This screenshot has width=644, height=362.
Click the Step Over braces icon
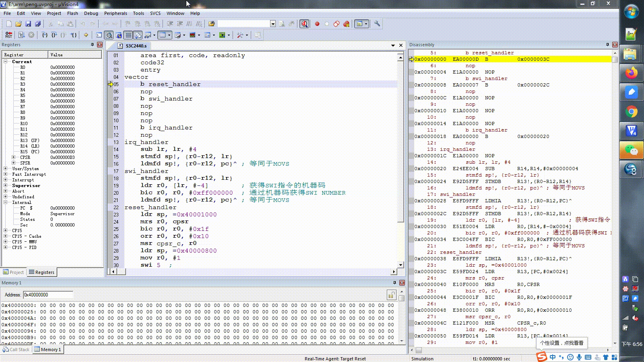click(54, 35)
